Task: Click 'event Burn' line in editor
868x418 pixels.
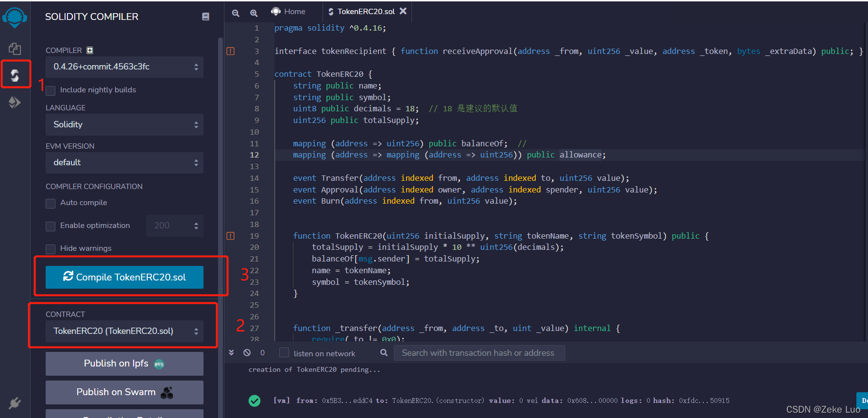Action: point(405,201)
